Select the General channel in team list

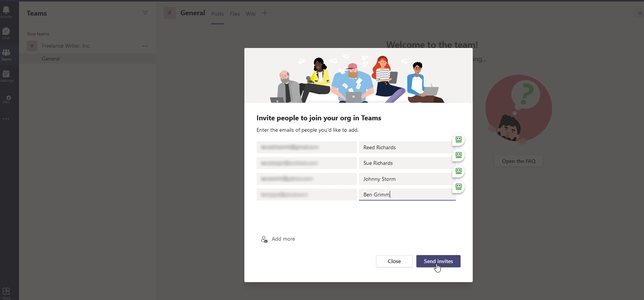[x=88, y=59]
